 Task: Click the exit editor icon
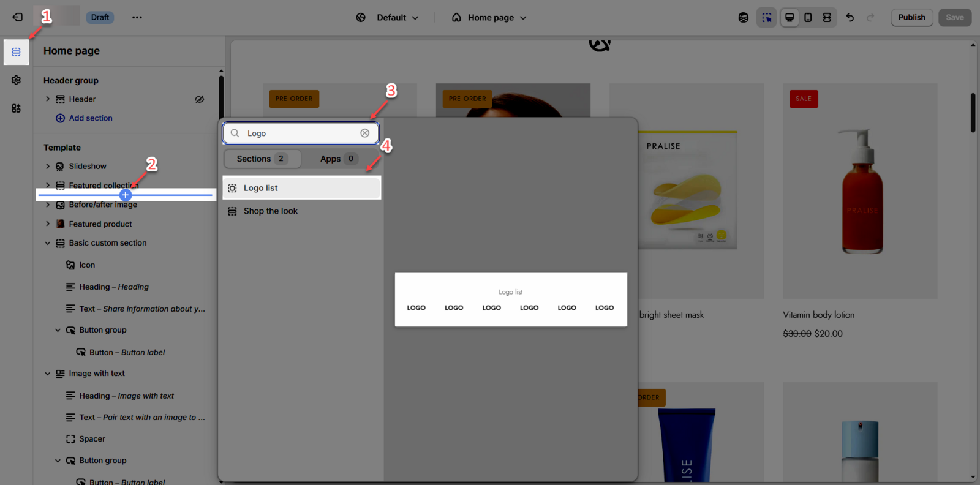coord(17,17)
